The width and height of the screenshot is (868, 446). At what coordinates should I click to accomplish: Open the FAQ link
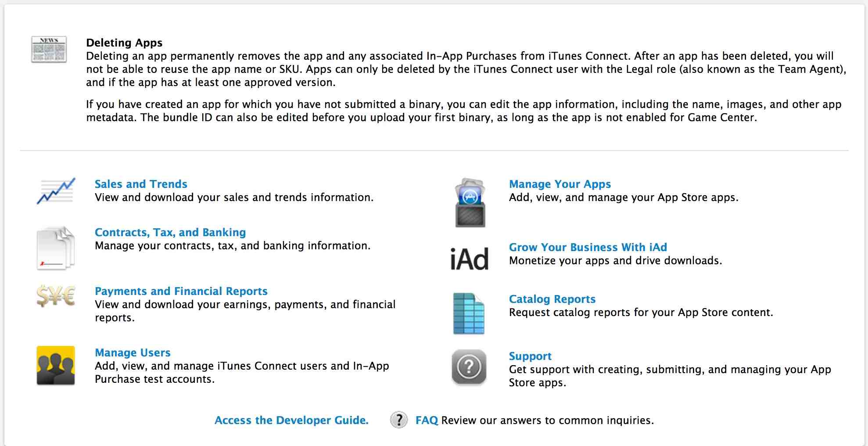click(x=427, y=420)
